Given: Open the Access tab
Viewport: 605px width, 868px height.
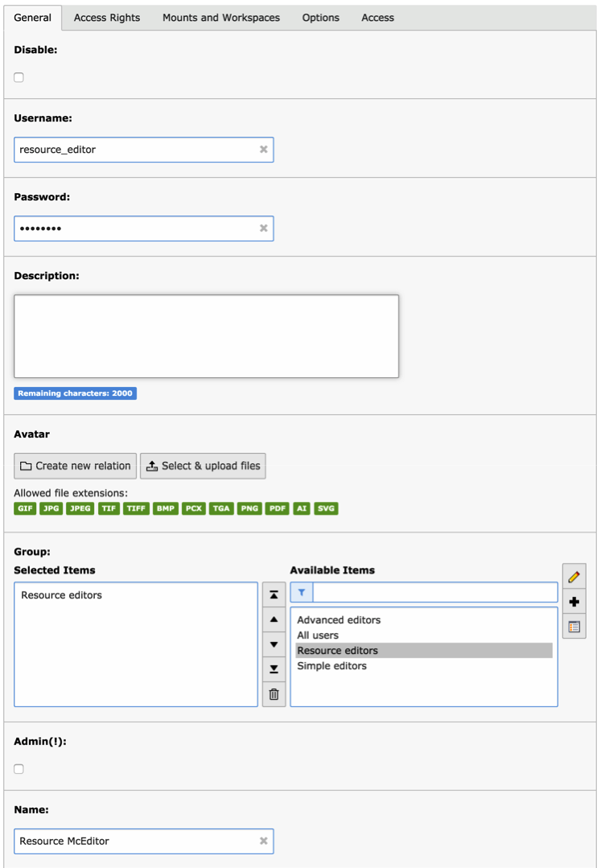Looking at the screenshot, I should (x=377, y=18).
